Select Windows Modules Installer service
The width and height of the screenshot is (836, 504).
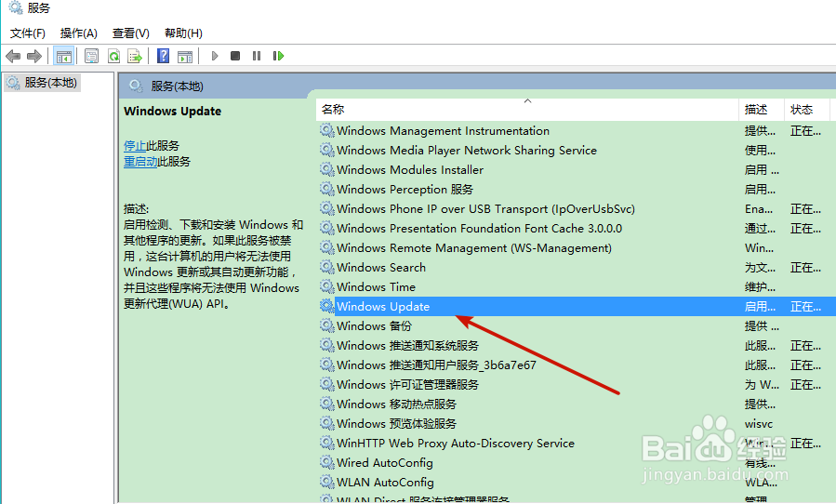tap(410, 169)
